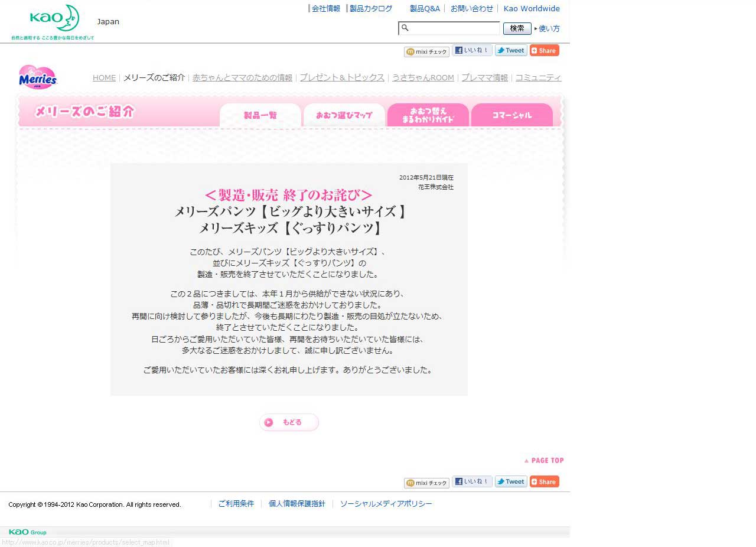Click the bottom orange Share button
This screenshot has height=547, width=756.
(544, 482)
